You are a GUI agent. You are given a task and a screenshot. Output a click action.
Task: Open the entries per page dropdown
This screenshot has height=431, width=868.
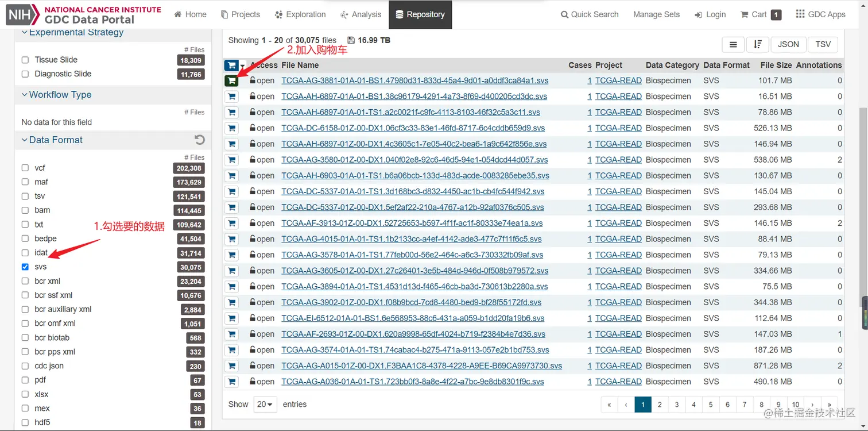265,404
